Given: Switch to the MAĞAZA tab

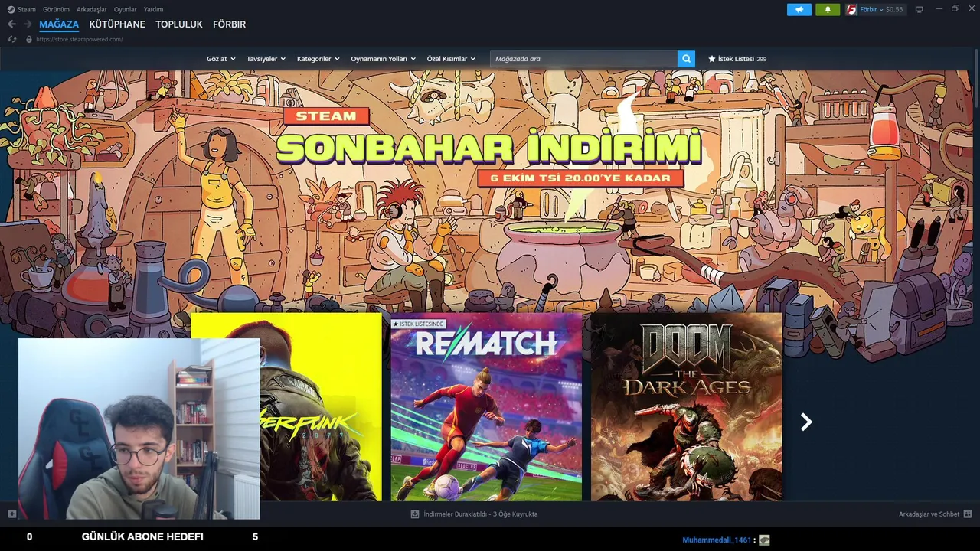Looking at the screenshot, I should click(x=59, y=24).
